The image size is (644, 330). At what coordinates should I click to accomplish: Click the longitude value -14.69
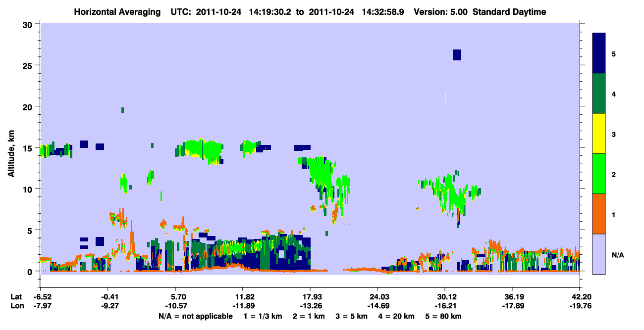pos(377,306)
